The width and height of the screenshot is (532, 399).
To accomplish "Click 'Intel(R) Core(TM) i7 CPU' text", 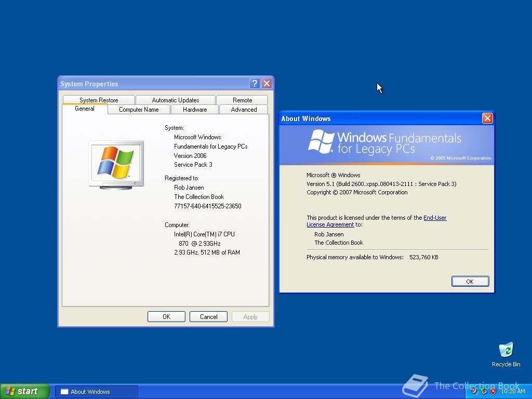I will pyautogui.click(x=204, y=234).
